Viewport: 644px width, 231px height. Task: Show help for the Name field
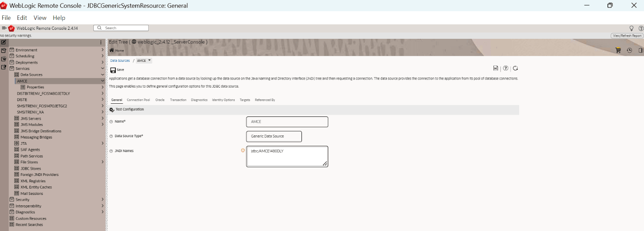pos(111,122)
